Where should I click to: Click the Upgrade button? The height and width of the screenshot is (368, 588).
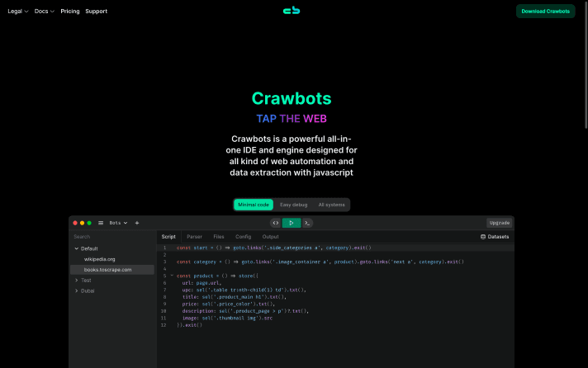tap(500, 223)
